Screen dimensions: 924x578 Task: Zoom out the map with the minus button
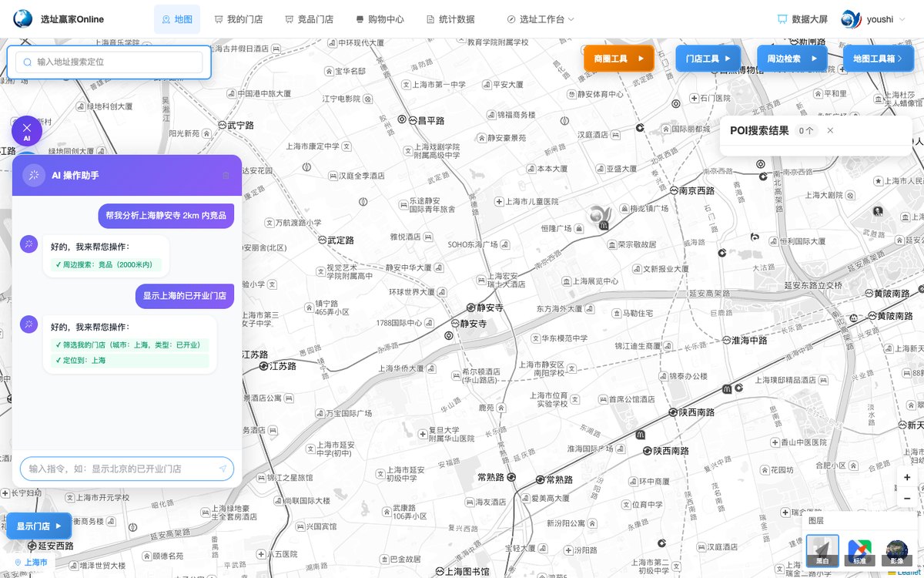click(x=907, y=498)
